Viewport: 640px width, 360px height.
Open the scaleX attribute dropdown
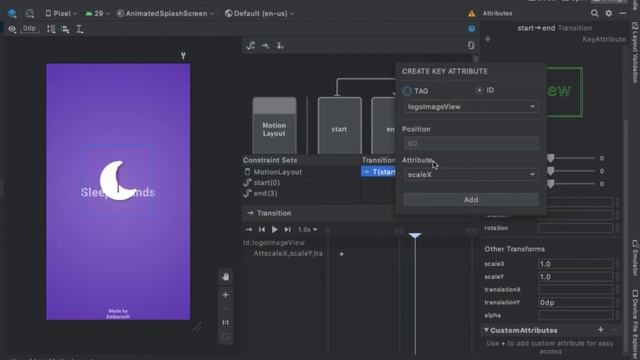(471, 175)
